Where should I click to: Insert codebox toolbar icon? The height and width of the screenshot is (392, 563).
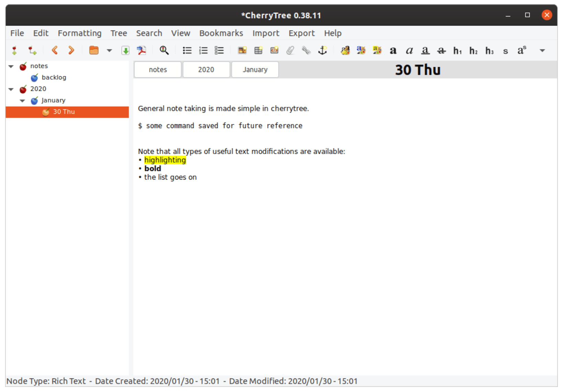click(274, 51)
